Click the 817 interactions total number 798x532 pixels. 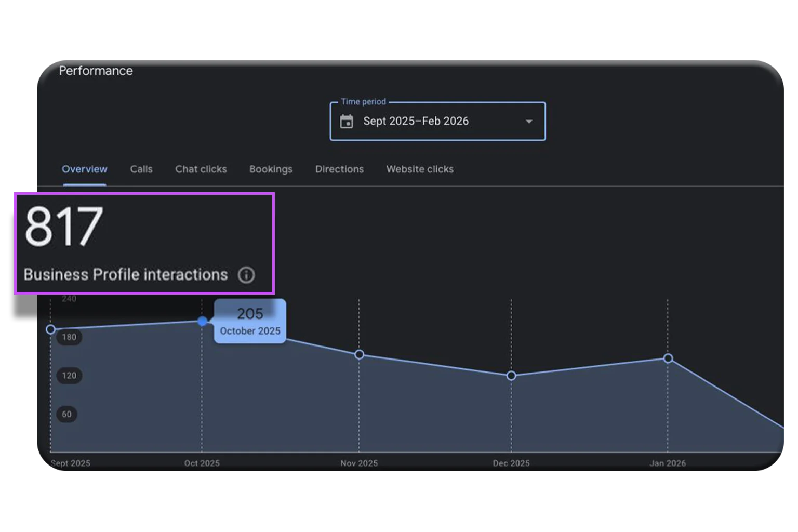(x=64, y=227)
